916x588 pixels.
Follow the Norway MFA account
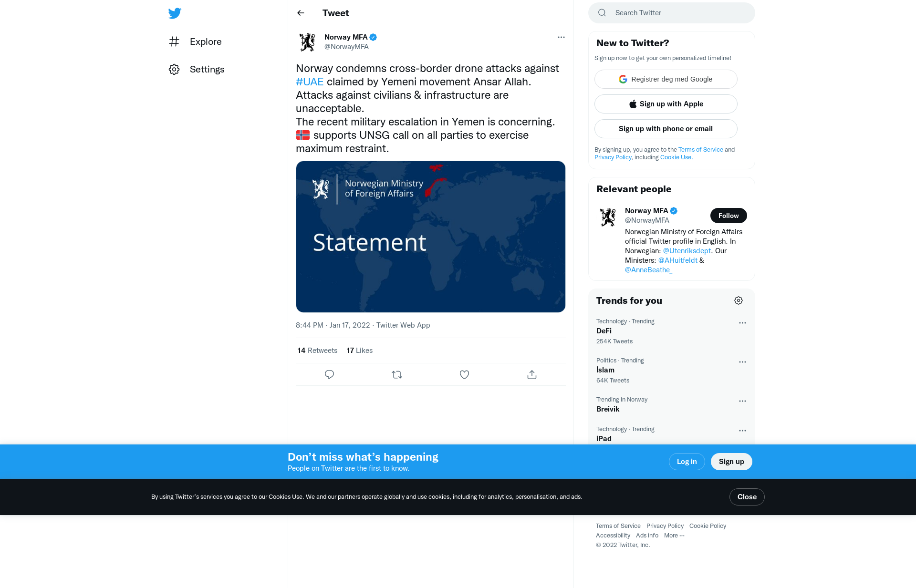tap(729, 216)
